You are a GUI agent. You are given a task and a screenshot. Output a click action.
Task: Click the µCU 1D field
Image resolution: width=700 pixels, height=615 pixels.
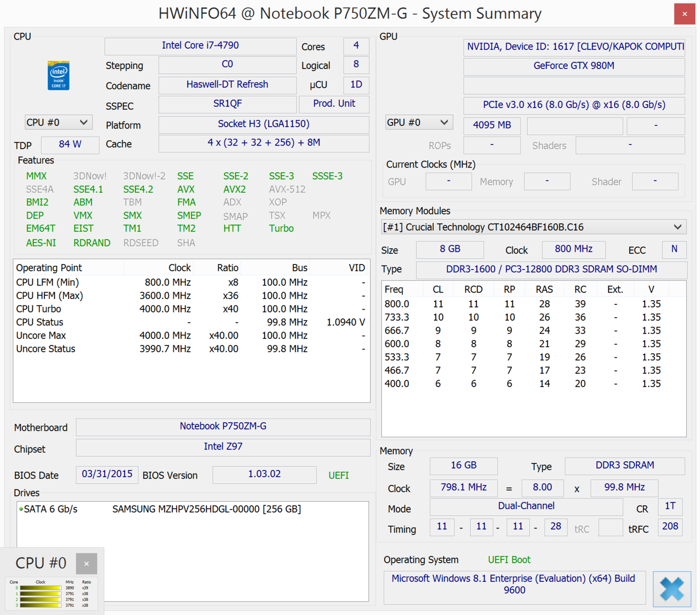[356, 85]
